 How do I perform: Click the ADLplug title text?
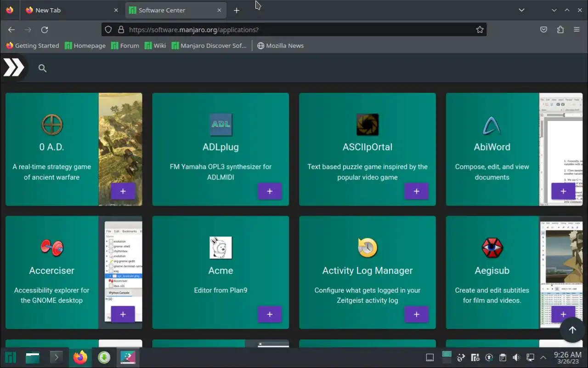click(220, 147)
